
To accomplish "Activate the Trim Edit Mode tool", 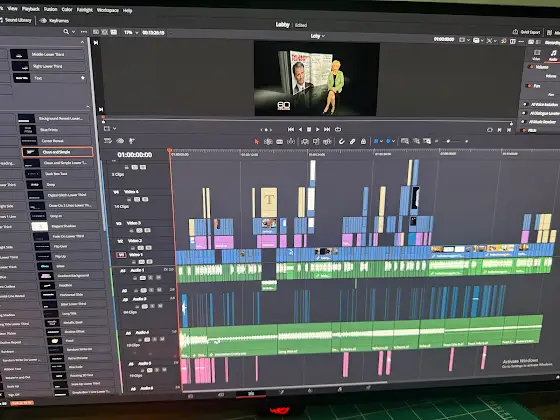I will [268, 141].
